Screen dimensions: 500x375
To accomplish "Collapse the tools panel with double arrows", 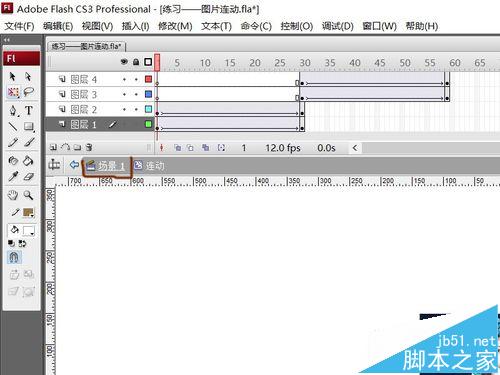I will tap(7, 40).
